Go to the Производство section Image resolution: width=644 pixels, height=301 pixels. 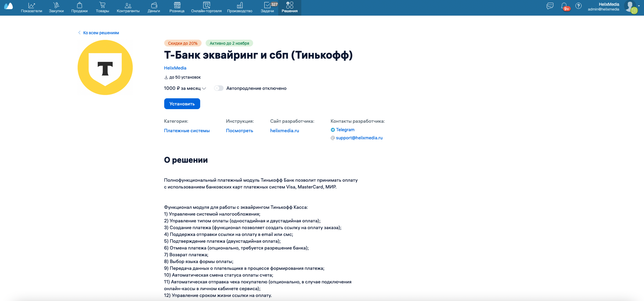(240, 7)
